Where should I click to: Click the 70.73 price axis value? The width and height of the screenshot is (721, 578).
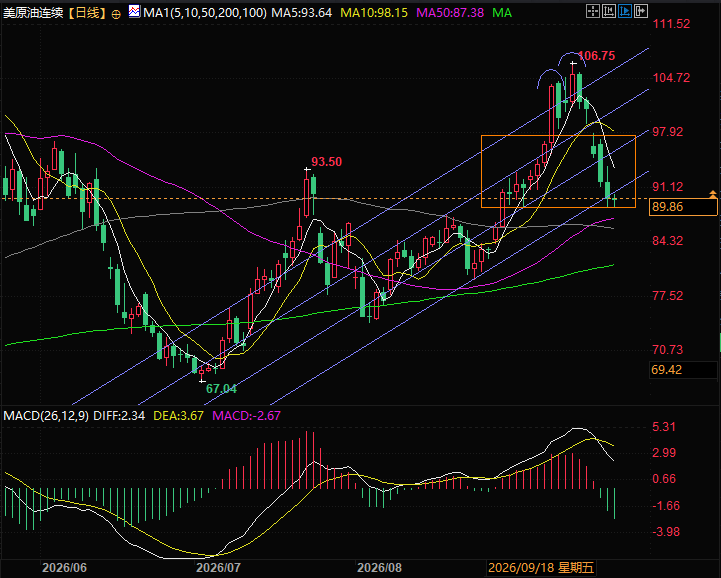[668, 350]
